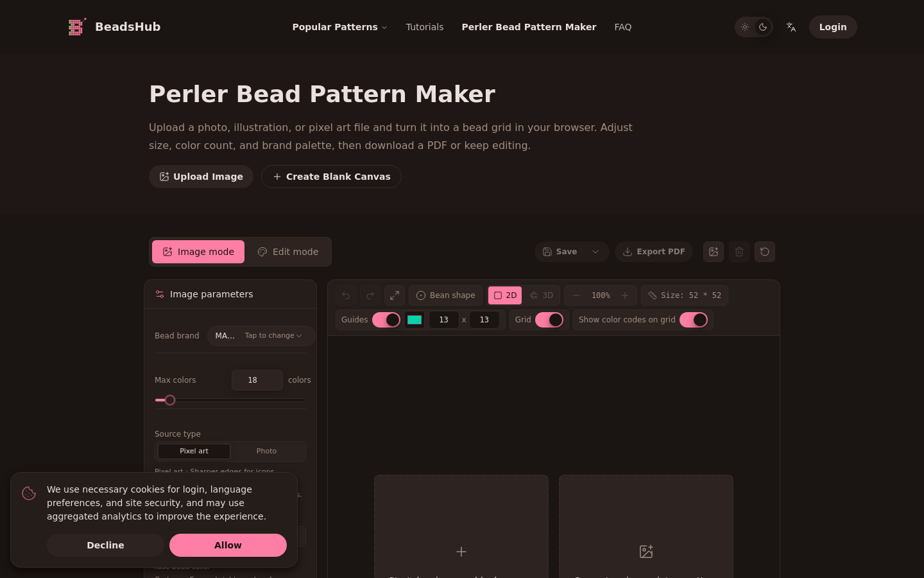Select 2D view mode

click(x=505, y=295)
